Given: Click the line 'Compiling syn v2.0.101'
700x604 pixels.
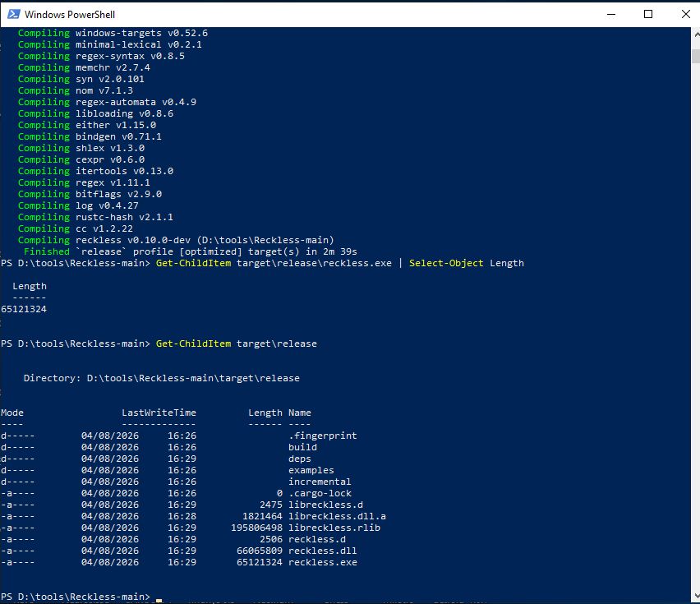Looking at the screenshot, I should (x=81, y=79).
